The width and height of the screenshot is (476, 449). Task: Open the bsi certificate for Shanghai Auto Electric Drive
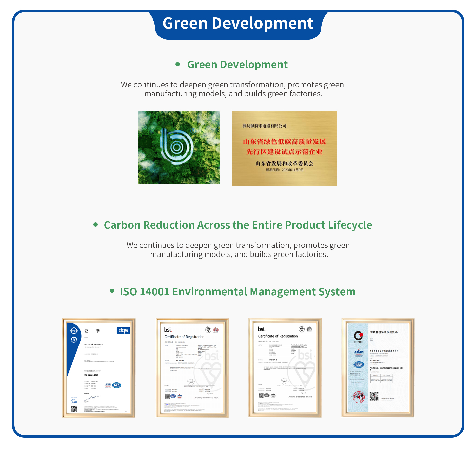192,367
